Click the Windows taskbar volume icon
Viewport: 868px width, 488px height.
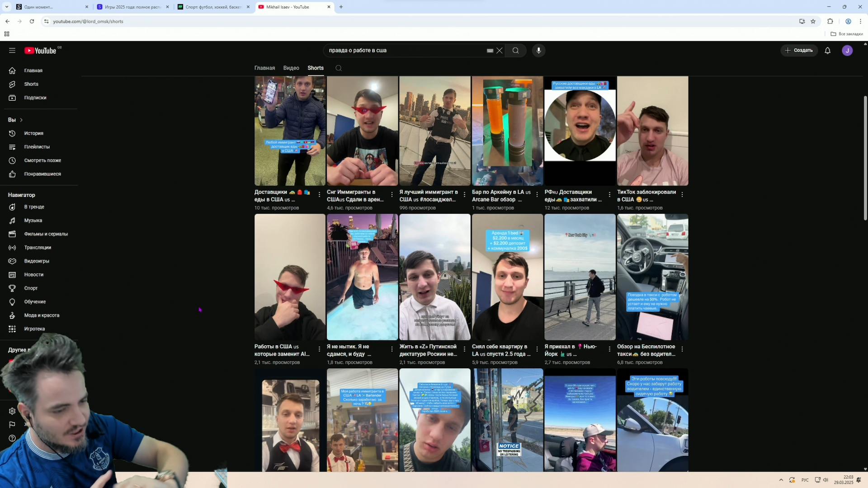click(826, 480)
